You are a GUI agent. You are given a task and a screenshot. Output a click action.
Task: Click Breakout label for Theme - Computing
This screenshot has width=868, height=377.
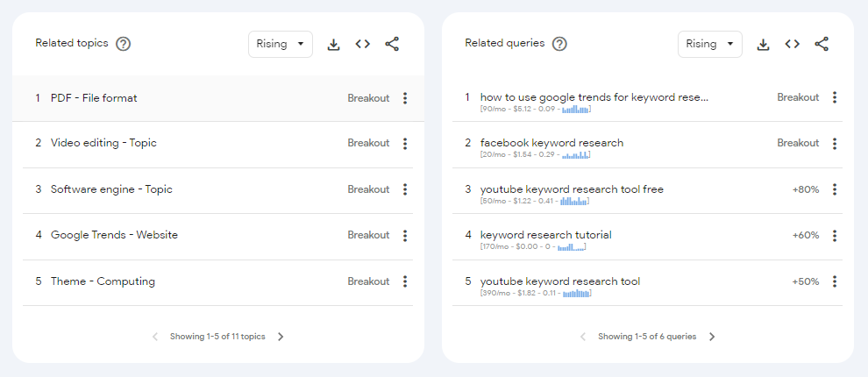pos(368,281)
